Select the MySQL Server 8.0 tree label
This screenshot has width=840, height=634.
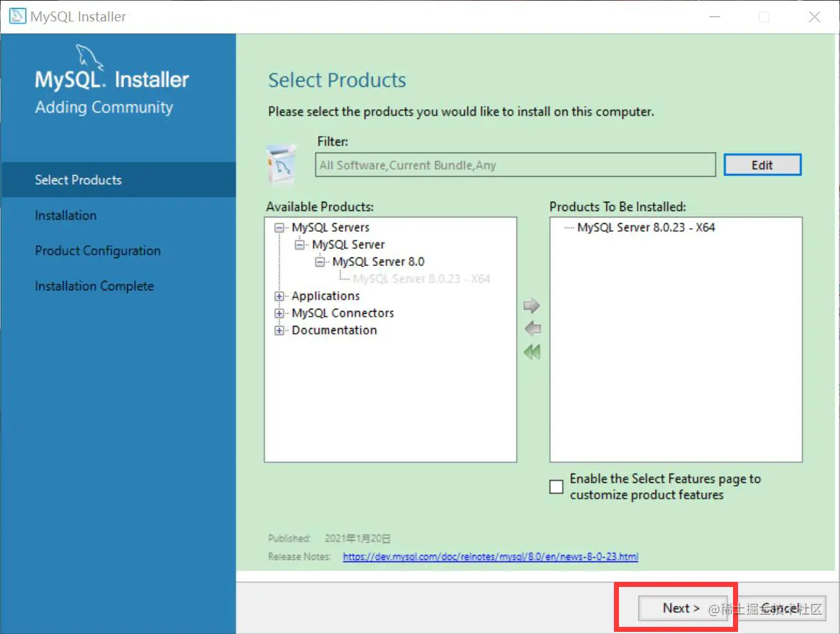tap(378, 262)
